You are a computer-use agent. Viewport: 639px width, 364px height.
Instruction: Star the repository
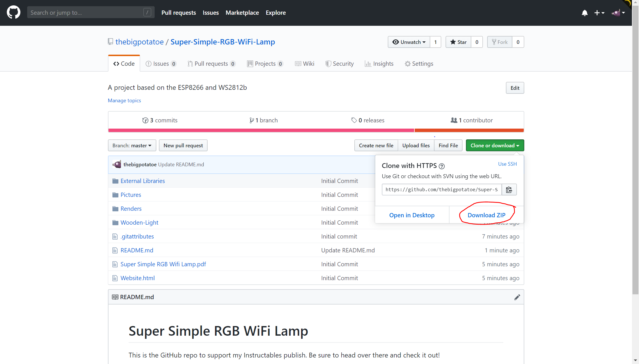[x=458, y=42]
